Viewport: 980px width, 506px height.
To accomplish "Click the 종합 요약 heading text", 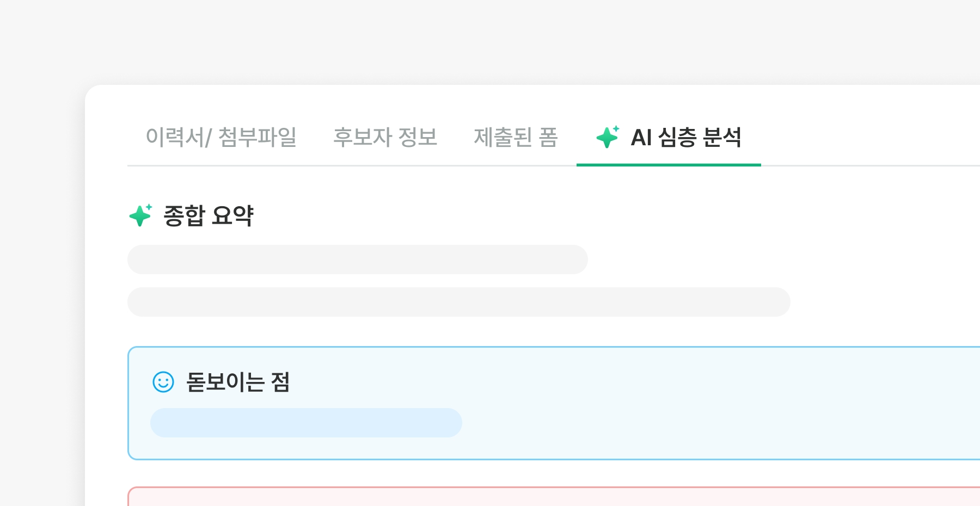I will pyautogui.click(x=209, y=215).
